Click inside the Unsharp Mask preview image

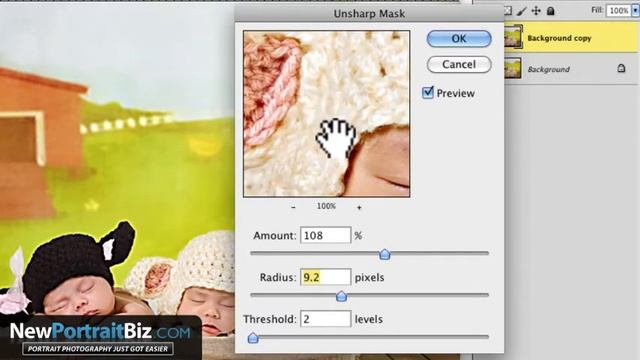(x=327, y=114)
